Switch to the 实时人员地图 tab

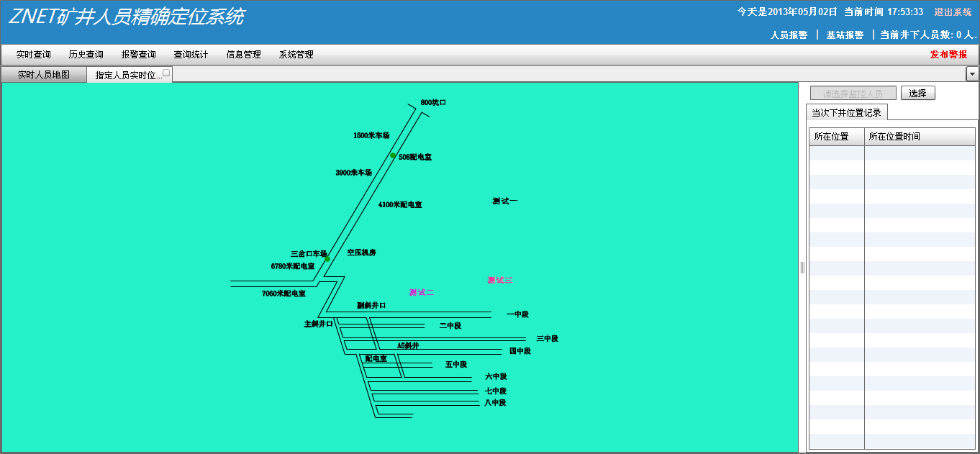44,75
